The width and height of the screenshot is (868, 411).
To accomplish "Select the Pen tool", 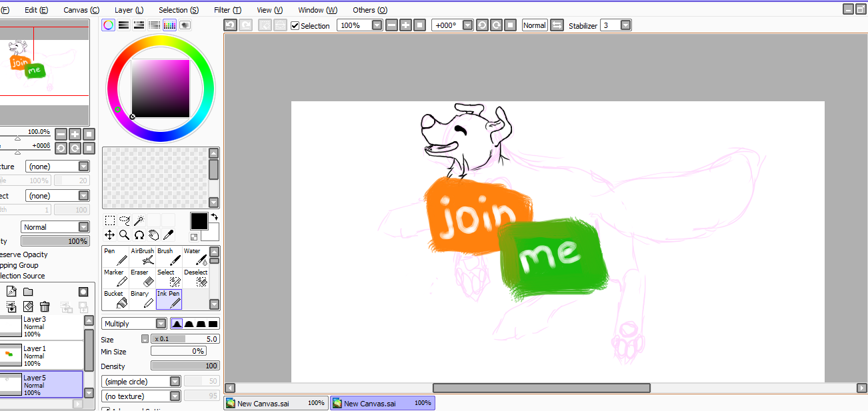I will pos(115,256).
